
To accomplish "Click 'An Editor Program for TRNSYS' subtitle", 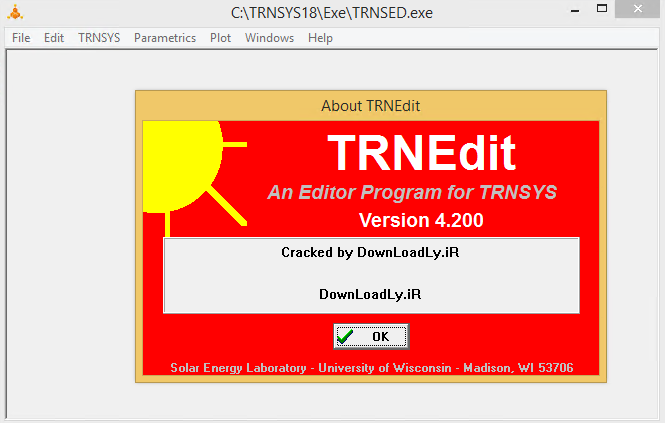I will click(412, 192).
